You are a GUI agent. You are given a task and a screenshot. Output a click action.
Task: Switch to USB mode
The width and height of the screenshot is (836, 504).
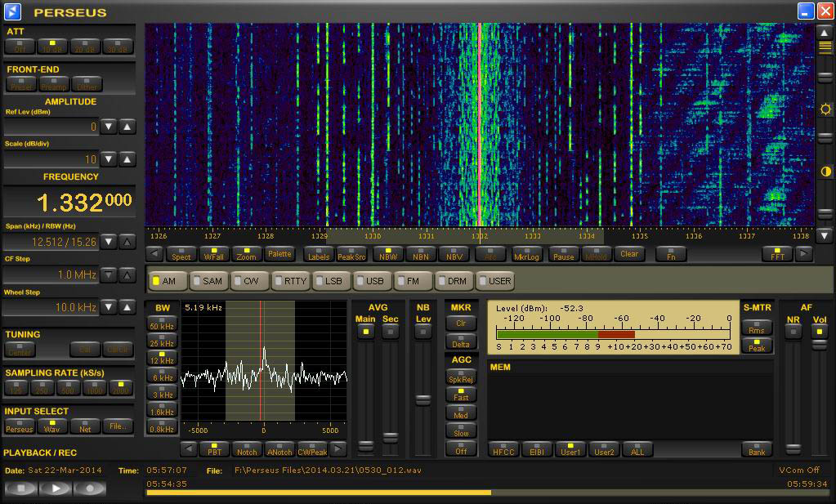372,281
